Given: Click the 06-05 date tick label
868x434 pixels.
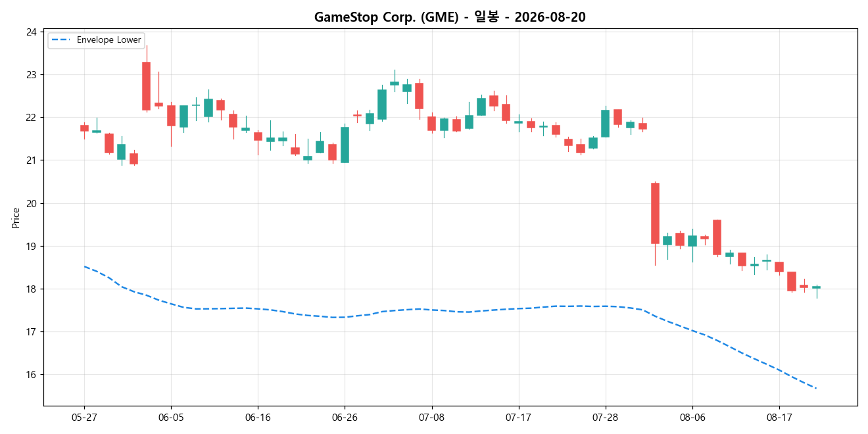Looking at the screenshot, I should click(x=171, y=417).
